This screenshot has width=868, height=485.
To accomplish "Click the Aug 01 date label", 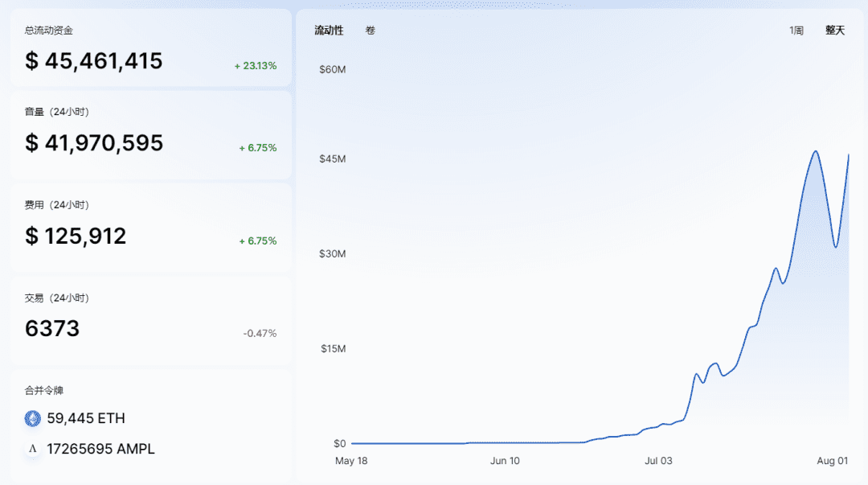I will click(x=832, y=461).
